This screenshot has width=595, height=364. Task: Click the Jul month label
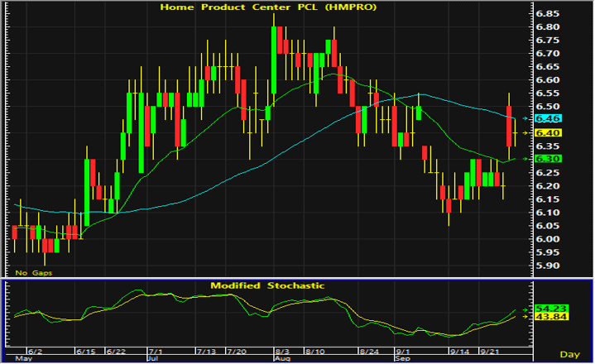coord(152,358)
